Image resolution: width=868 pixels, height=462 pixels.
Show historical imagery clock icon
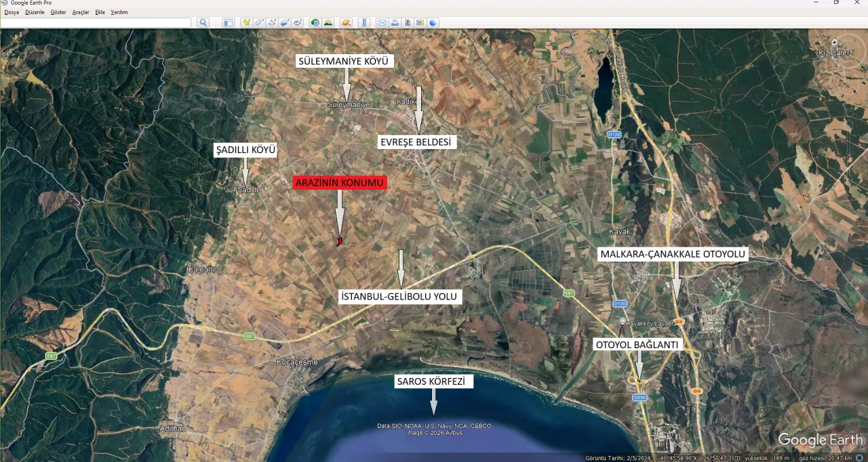(316, 22)
